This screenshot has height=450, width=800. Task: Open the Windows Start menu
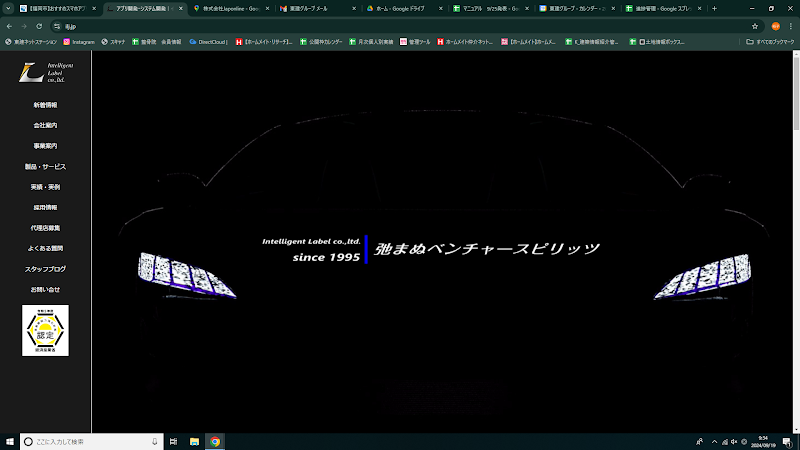click(x=10, y=442)
